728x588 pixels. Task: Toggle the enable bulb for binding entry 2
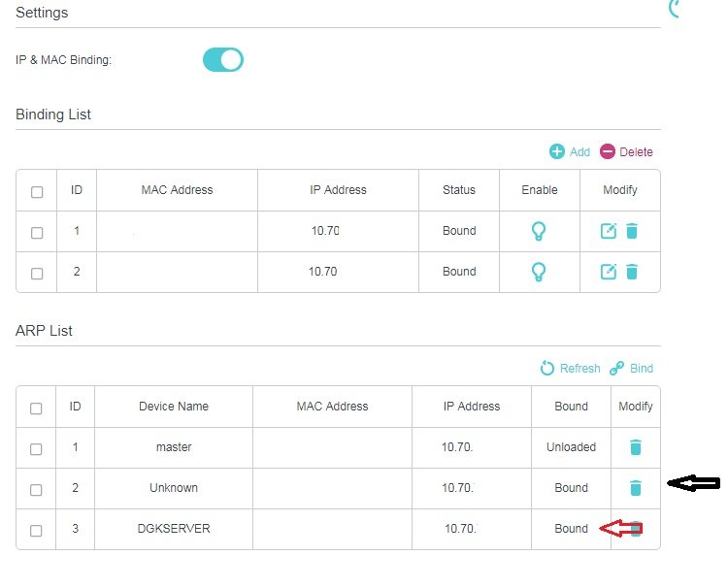click(539, 272)
